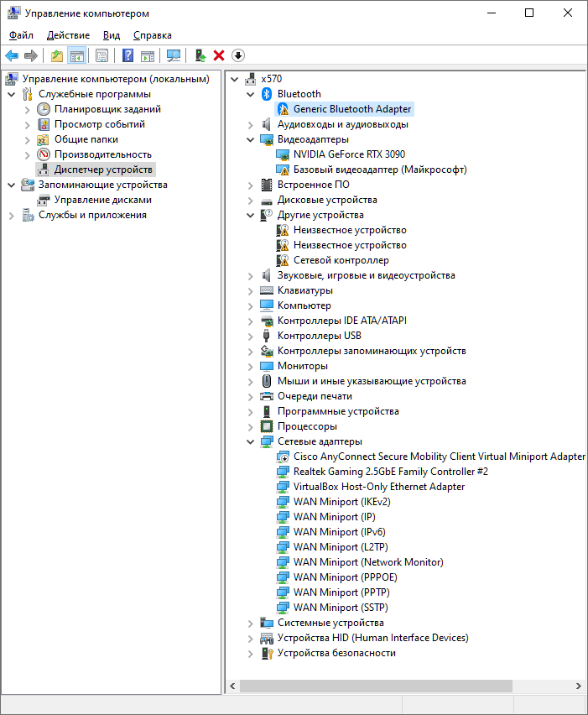Toggle the Show/Hide action pane icon
Screen dimensions: 588x715
(148, 55)
